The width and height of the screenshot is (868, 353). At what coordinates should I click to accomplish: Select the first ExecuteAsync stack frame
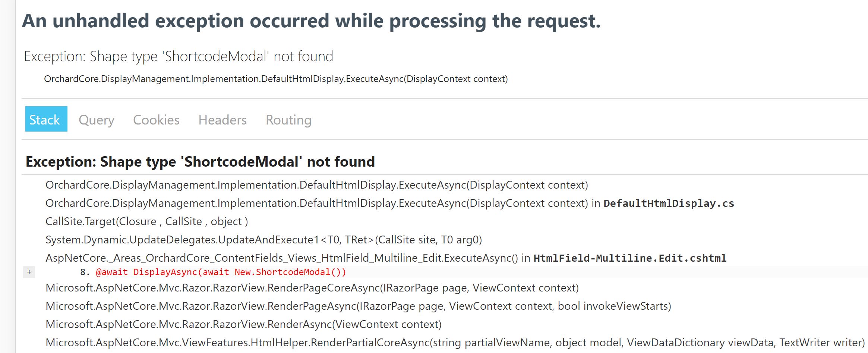coord(280,185)
